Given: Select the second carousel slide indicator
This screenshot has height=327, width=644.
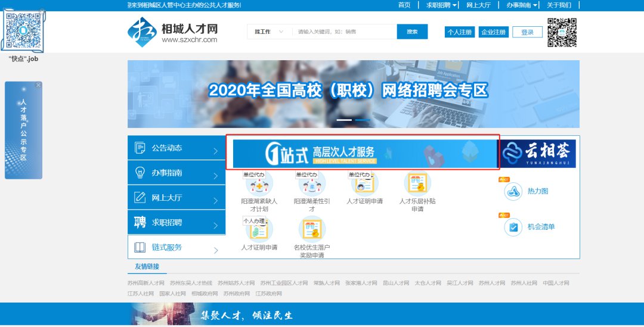Looking at the screenshot, I should click(x=363, y=120).
